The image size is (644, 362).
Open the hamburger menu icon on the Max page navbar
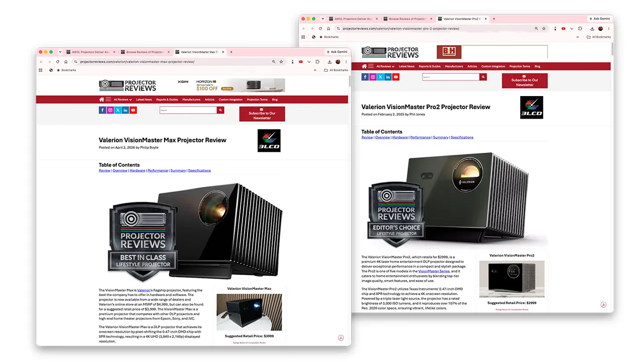pyautogui.click(x=108, y=100)
